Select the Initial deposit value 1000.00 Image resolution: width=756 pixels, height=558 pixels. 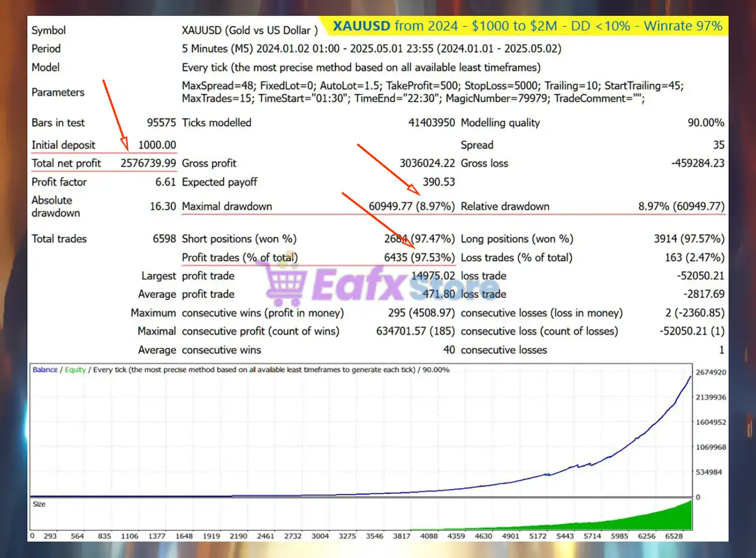(x=157, y=145)
